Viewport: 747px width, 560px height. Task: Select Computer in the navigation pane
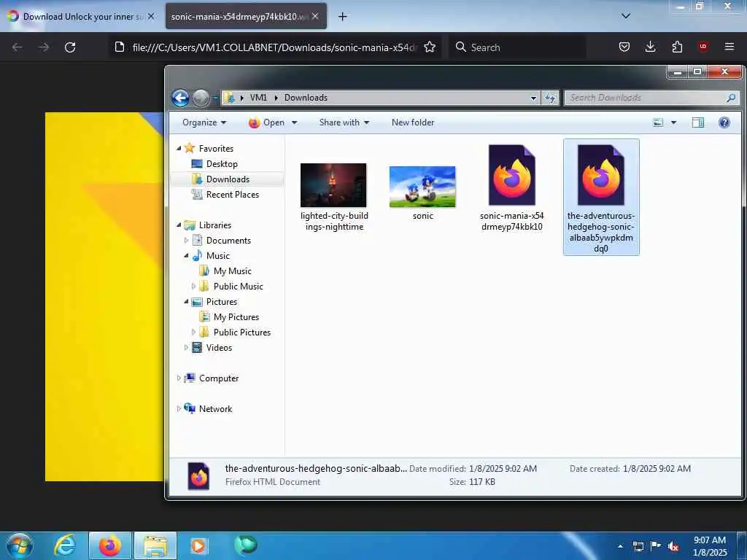coord(218,378)
